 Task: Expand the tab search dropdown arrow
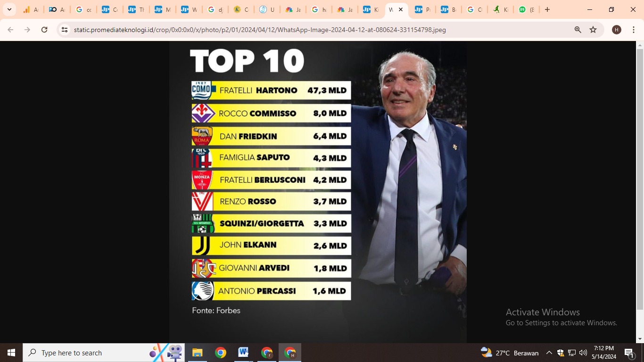pos(9,9)
